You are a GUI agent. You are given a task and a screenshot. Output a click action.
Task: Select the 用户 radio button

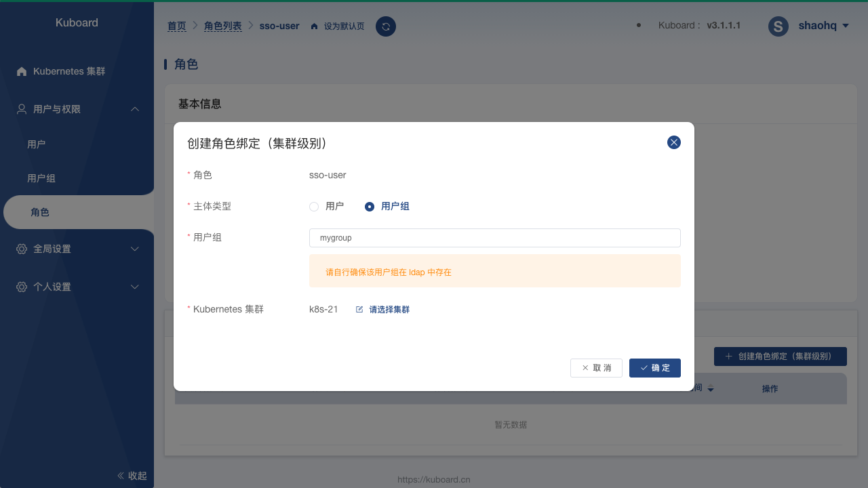314,207
